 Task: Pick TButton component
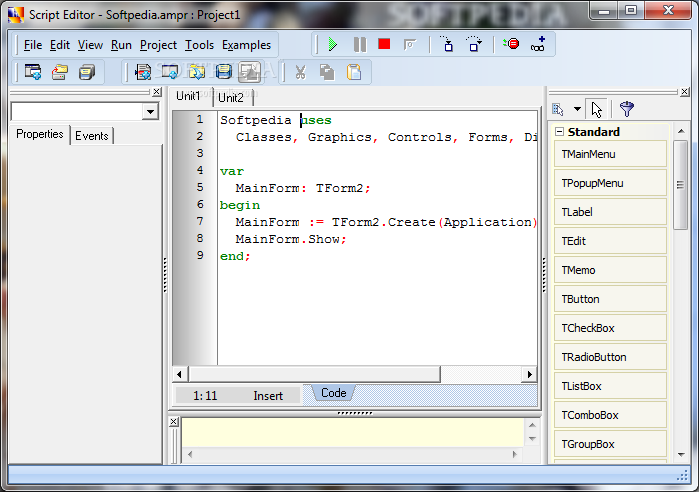click(610, 299)
